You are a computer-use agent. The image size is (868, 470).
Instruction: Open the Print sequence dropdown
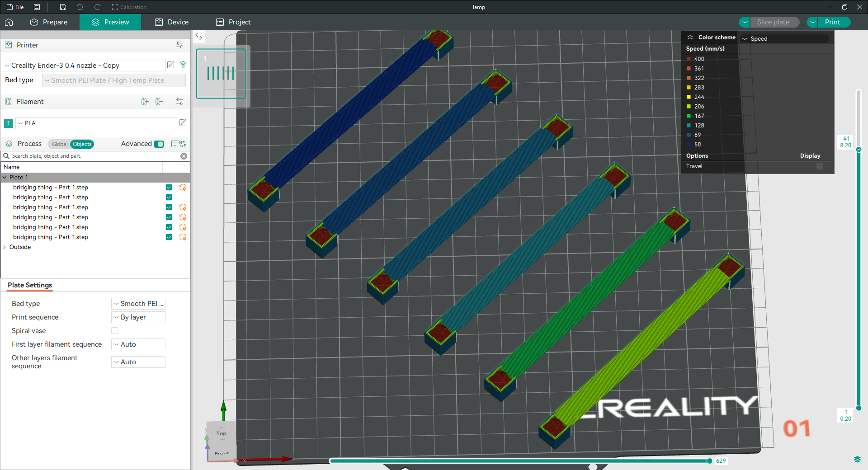[x=138, y=317]
